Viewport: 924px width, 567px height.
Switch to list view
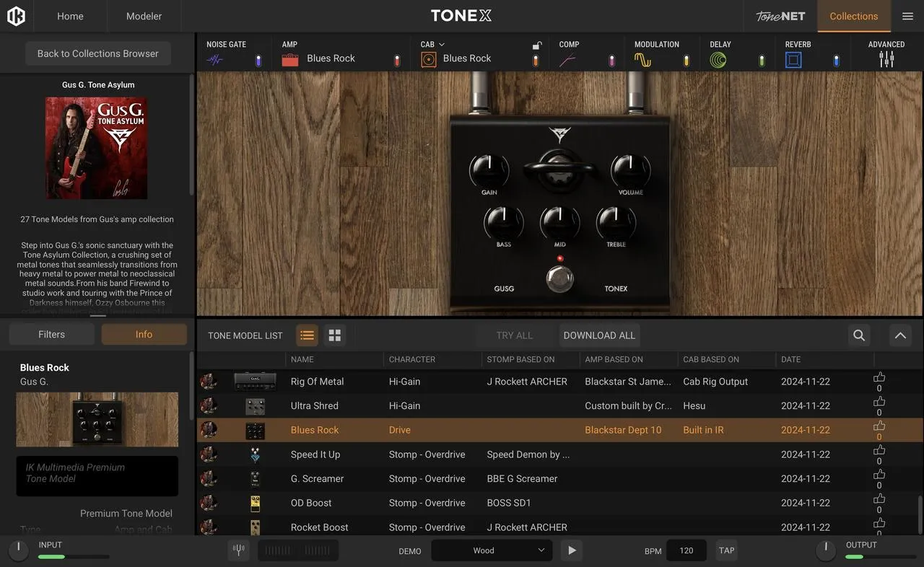tap(307, 335)
